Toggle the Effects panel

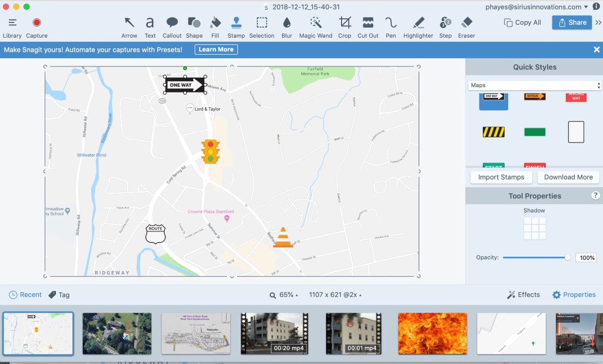point(523,294)
